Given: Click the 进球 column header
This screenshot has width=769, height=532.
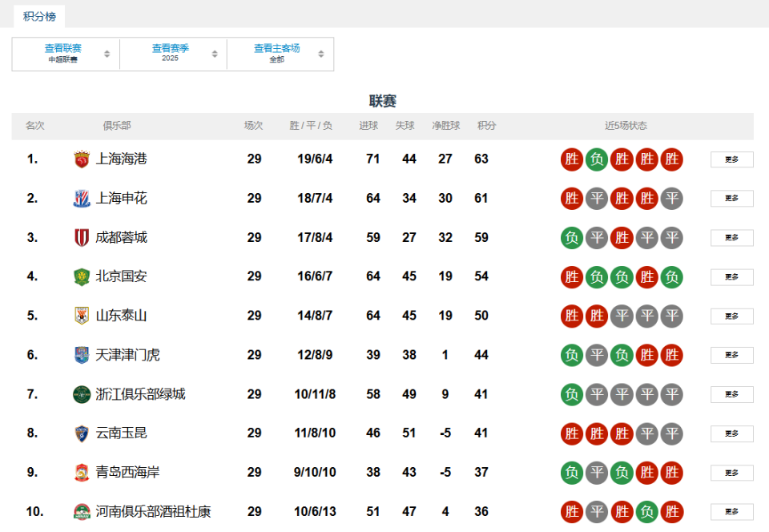Looking at the screenshot, I should point(368,126).
